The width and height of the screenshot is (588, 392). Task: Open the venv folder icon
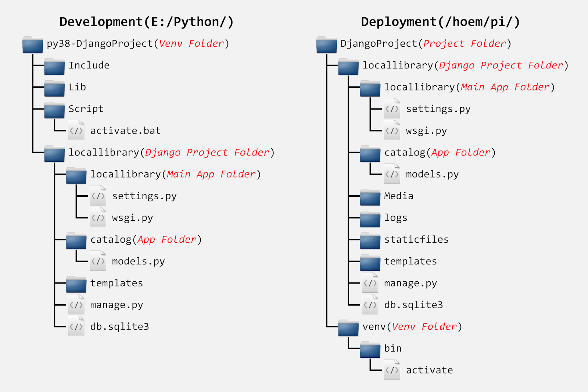tap(348, 328)
